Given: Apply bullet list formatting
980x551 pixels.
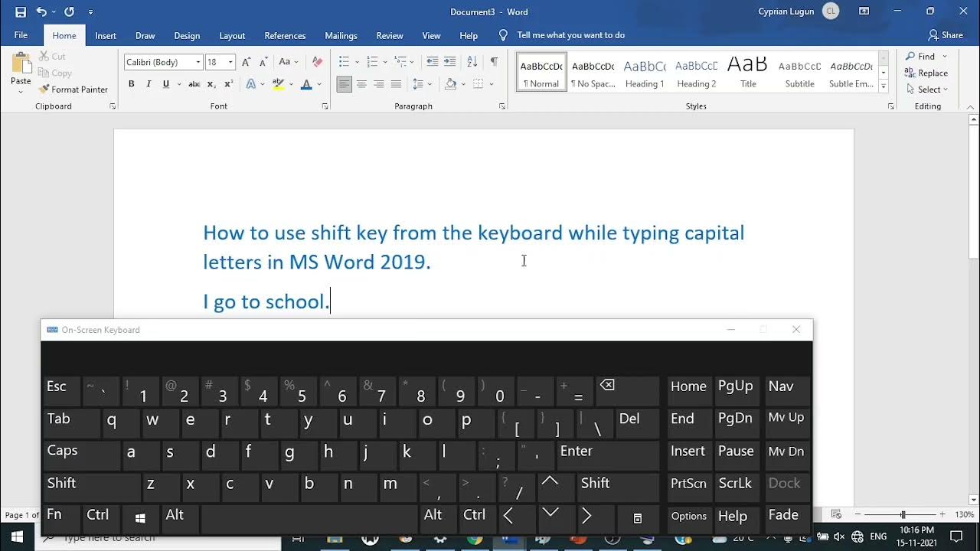Looking at the screenshot, I should point(344,62).
